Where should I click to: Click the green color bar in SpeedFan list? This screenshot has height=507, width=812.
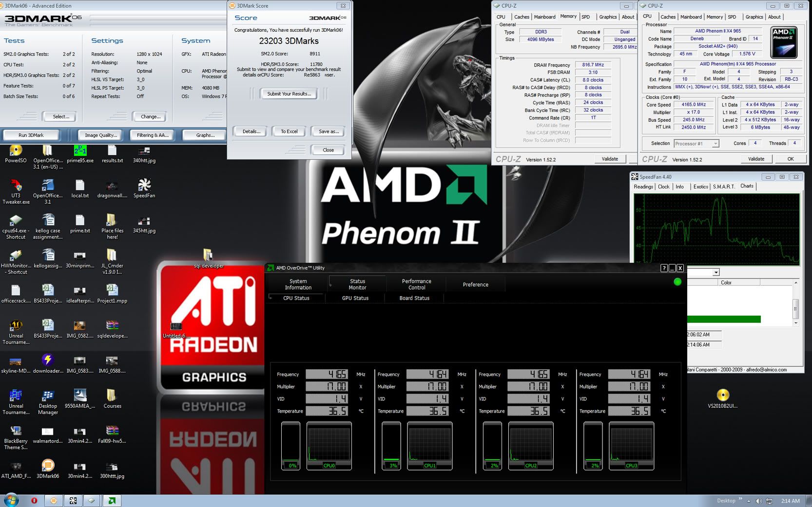(723, 319)
